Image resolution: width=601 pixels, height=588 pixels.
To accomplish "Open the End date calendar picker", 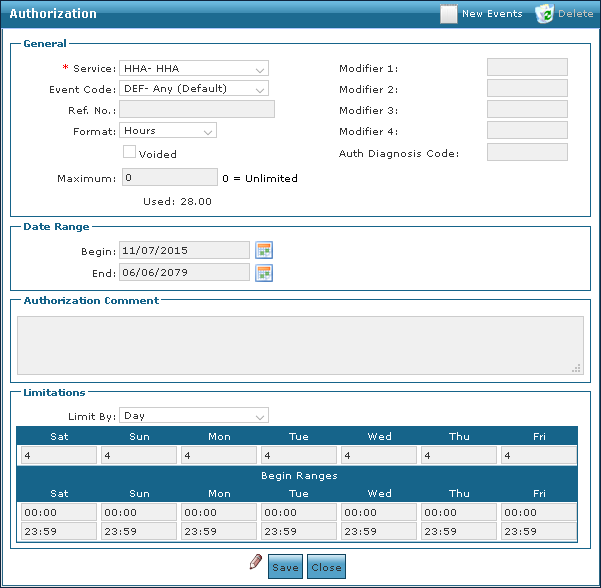I will [264, 272].
